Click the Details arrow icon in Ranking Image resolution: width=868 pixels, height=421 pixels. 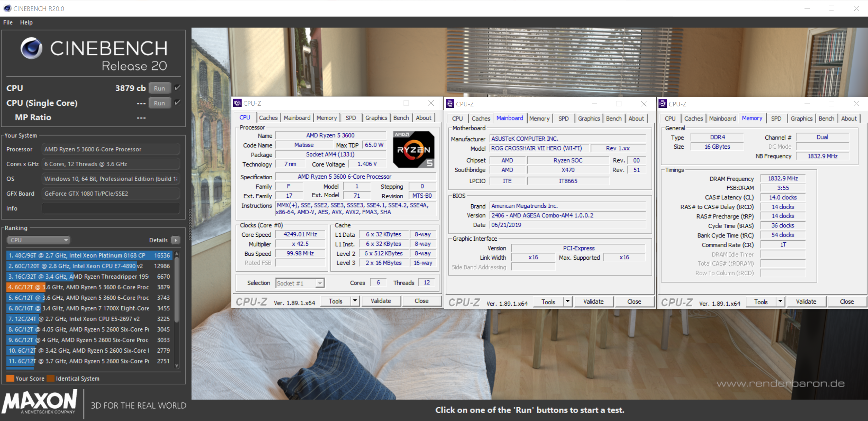pyautogui.click(x=175, y=240)
